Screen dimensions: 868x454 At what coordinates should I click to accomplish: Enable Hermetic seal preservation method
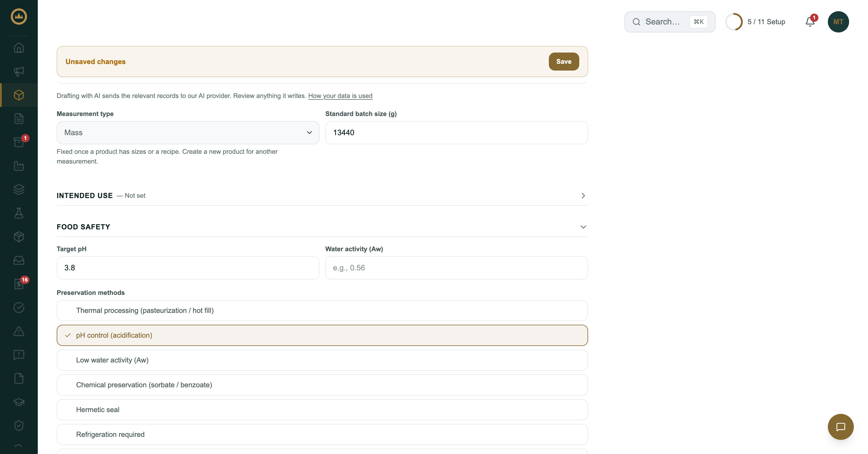322,410
